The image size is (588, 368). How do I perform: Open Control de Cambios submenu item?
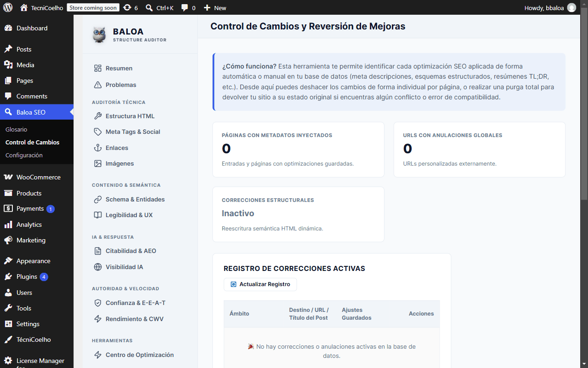tap(33, 142)
